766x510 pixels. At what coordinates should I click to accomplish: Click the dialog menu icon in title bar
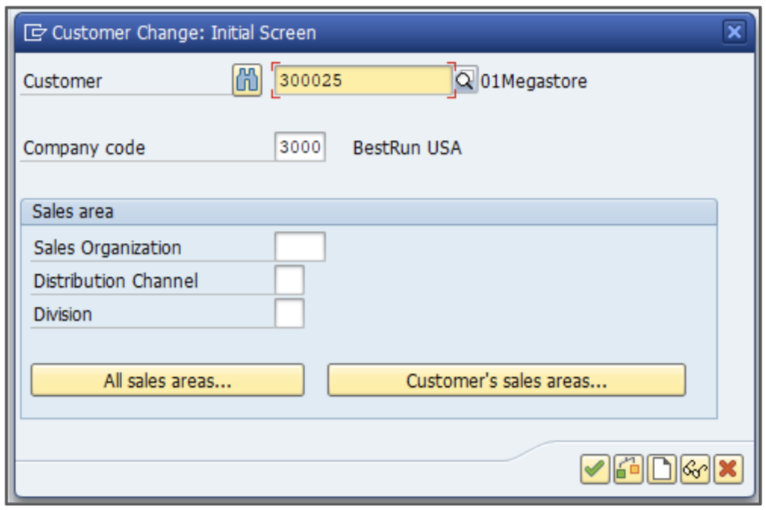click(35, 33)
